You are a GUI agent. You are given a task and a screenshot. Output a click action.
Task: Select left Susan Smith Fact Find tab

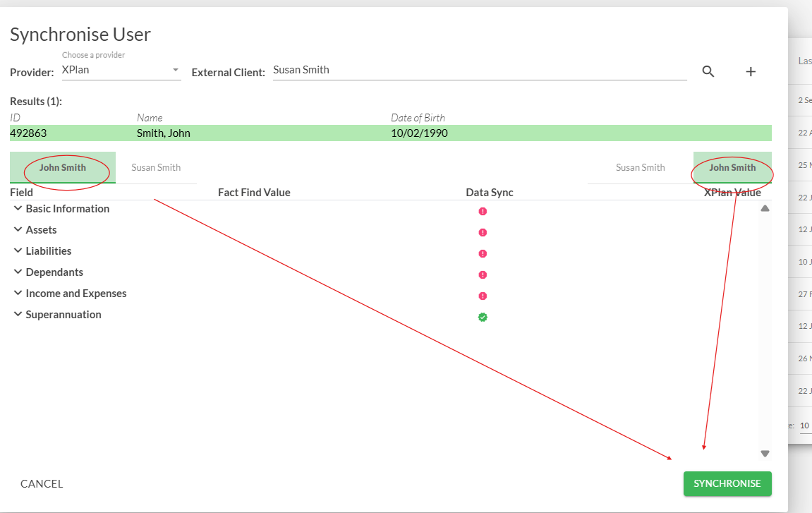coord(156,167)
